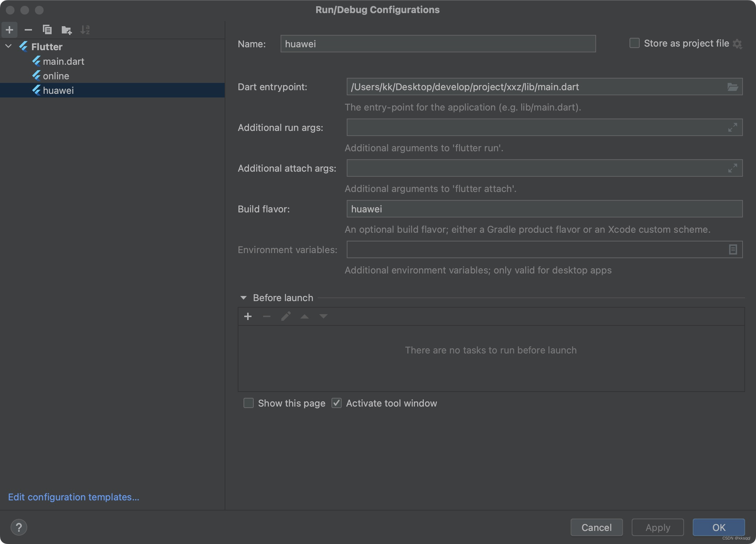Click the Remove Configuration minus icon

(28, 29)
